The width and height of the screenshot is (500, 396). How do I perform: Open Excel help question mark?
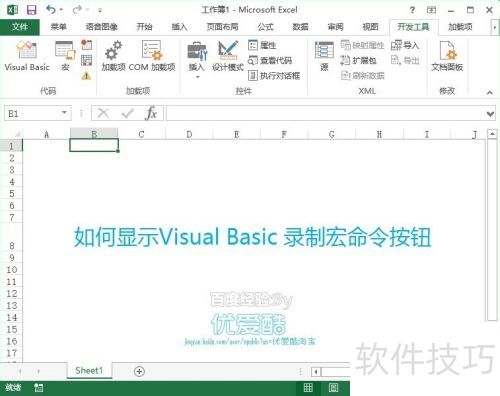tap(412, 10)
